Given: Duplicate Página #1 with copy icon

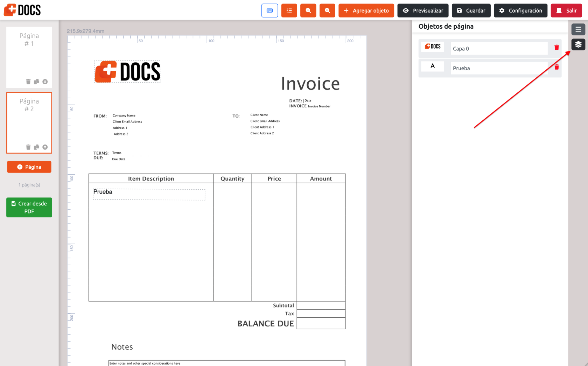Looking at the screenshot, I should click(36, 82).
